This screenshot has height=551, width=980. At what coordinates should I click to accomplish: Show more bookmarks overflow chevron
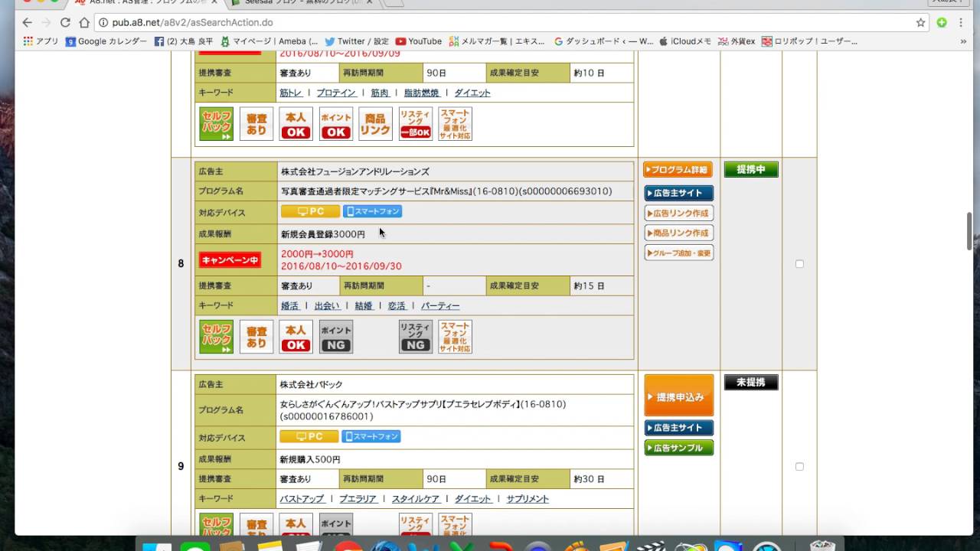point(965,41)
